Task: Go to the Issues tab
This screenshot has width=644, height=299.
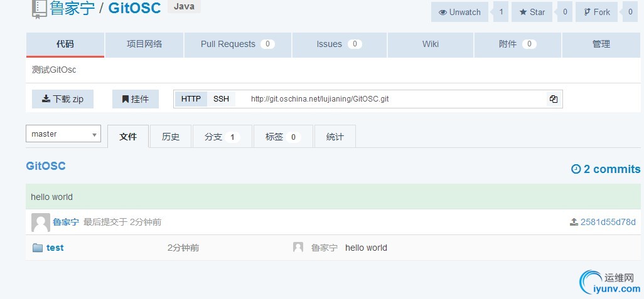Action: [339, 45]
